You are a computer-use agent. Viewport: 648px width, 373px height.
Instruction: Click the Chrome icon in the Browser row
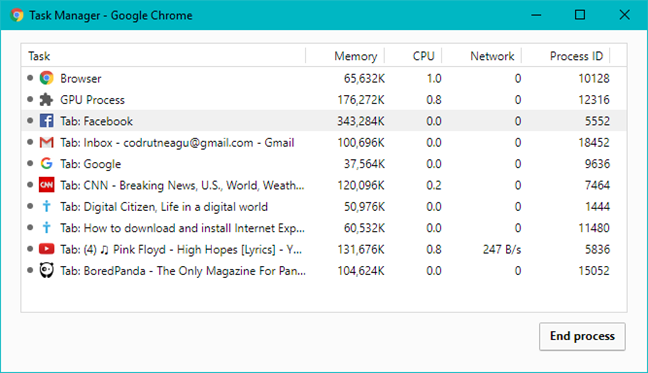tap(46, 78)
